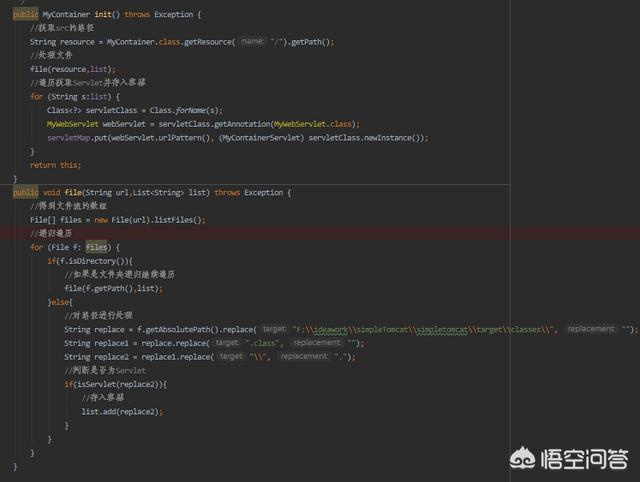Click the }else{ line

pos(60,302)
